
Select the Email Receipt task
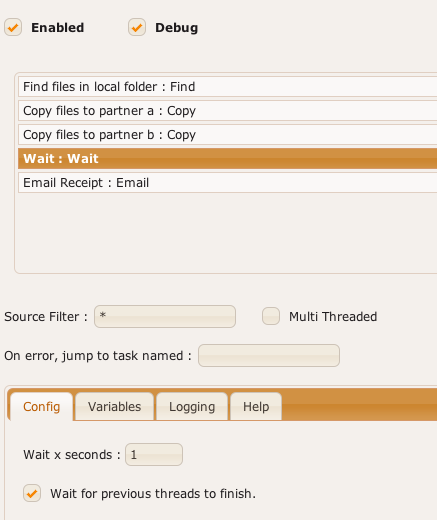click(x=228, y=183)
